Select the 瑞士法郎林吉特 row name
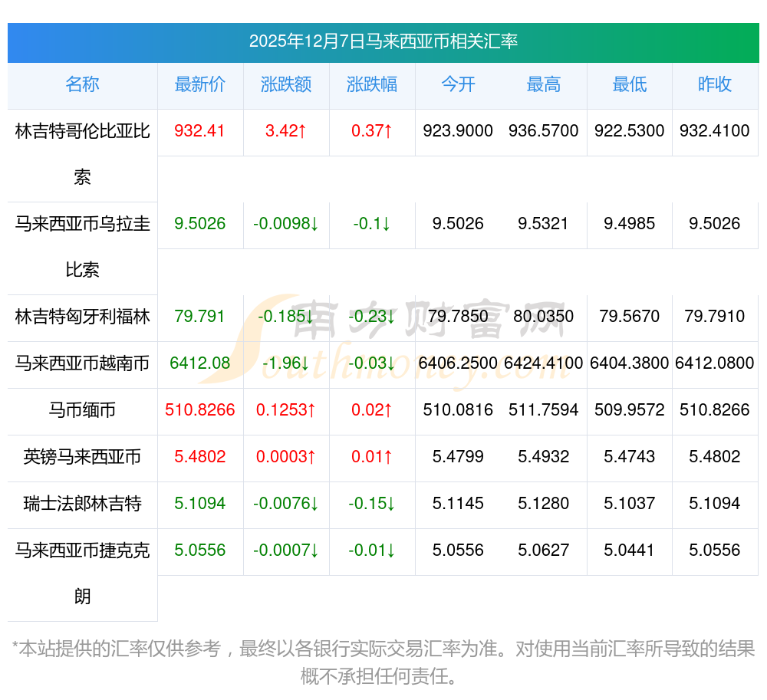Screen dimensions: 767x700 (82, 504)
